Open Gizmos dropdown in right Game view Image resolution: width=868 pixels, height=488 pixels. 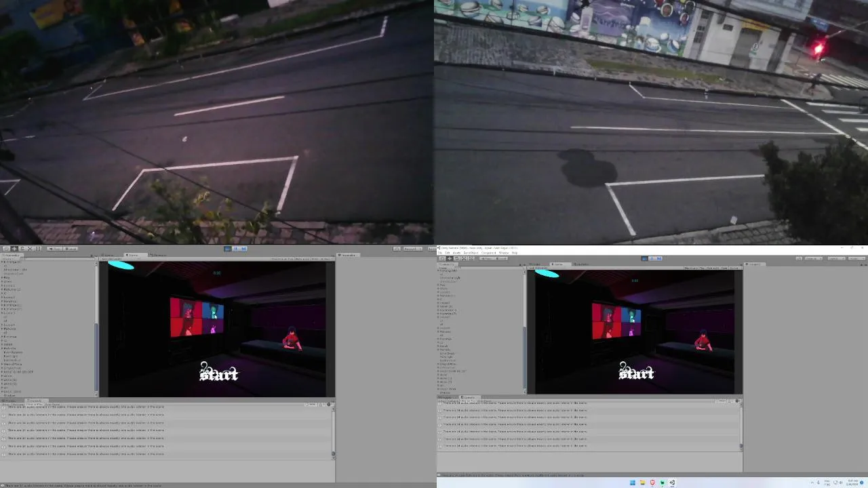click(x=735, y=269)
